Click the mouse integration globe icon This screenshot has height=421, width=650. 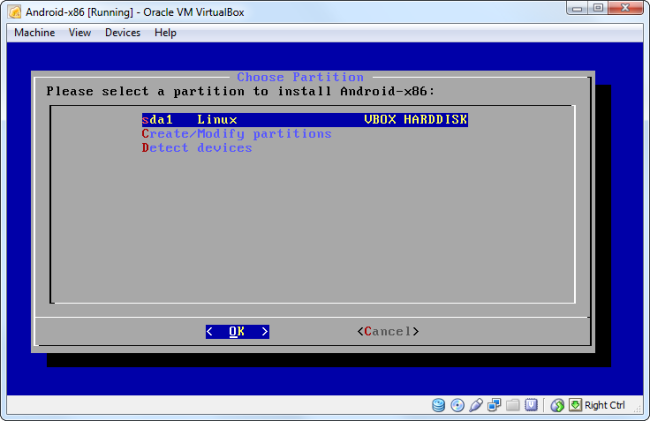coord(557,405)
